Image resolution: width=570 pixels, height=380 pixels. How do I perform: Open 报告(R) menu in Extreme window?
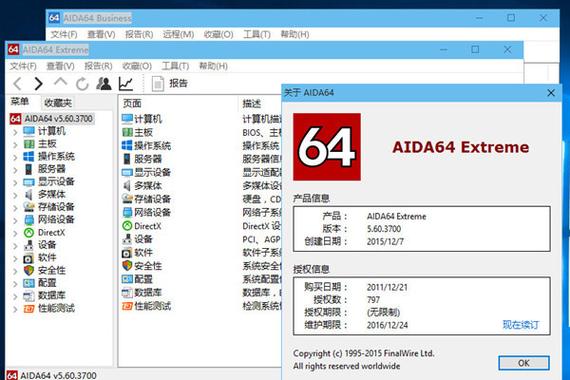coord(98,66)
